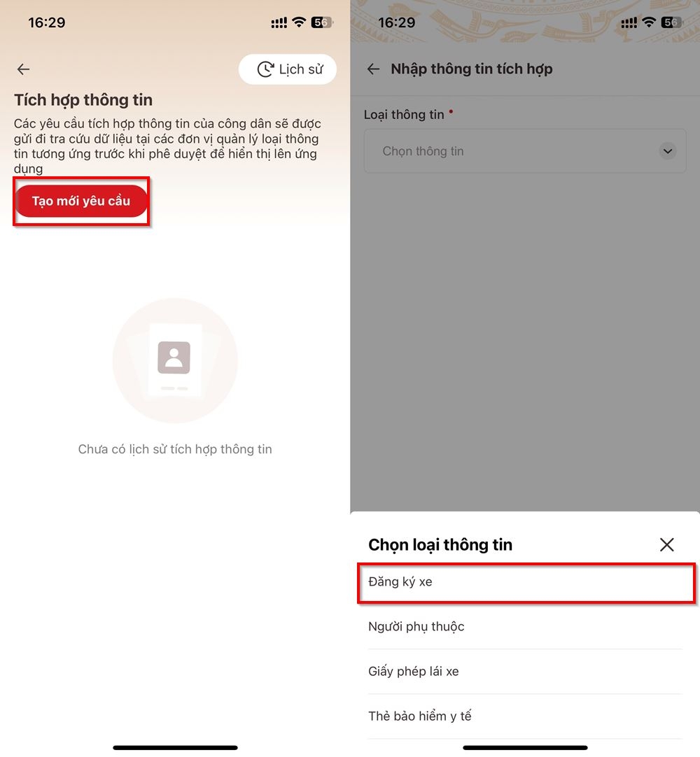Expand Loại thông tin with chevron arrow
The width and height of the screenshot is (700, 757).
pos(668,151)
